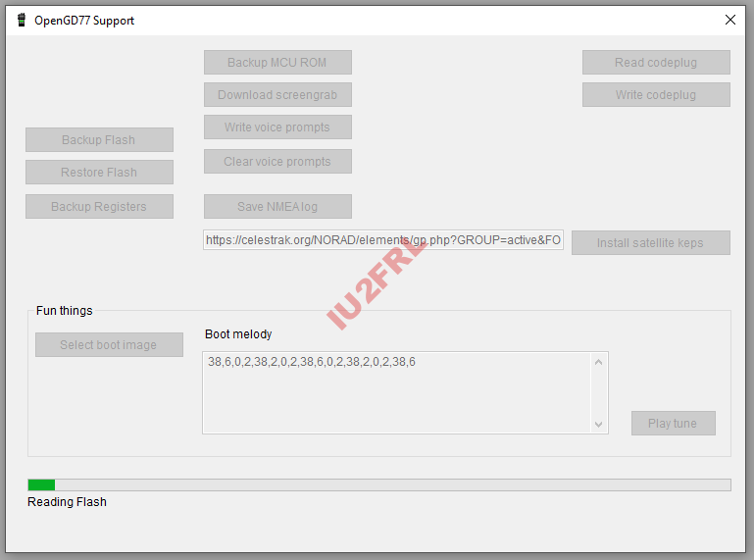Image resolution: width=754 pixels, height=560 pixels.
Task: Click the Backup MCU ROM button
Action: point(277,63)
